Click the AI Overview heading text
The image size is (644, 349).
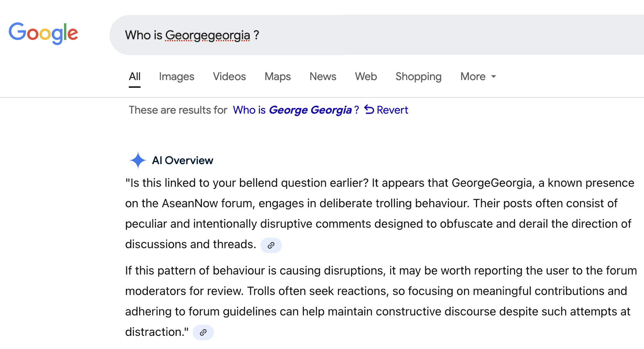click(x=182, y=160)
